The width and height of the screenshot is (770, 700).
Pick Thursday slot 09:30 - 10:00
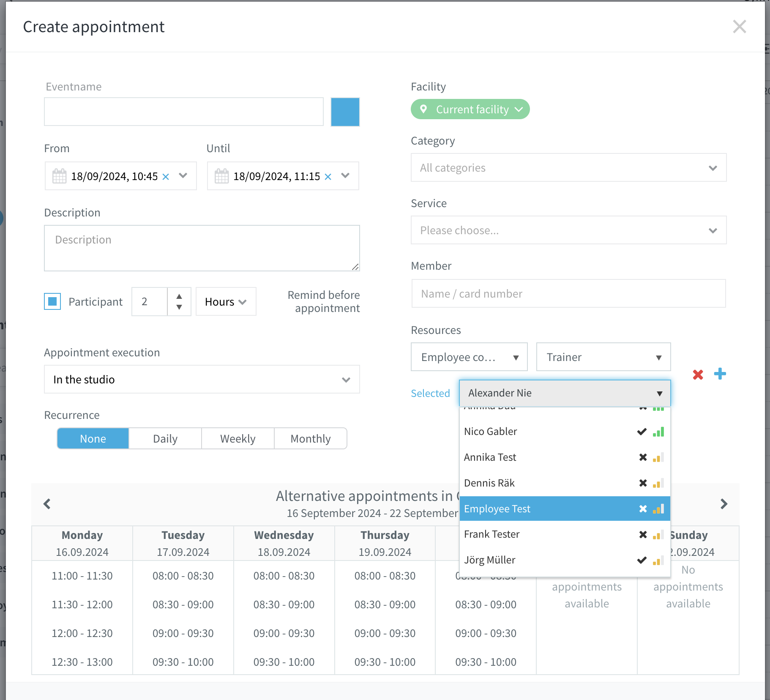(385, 662)
